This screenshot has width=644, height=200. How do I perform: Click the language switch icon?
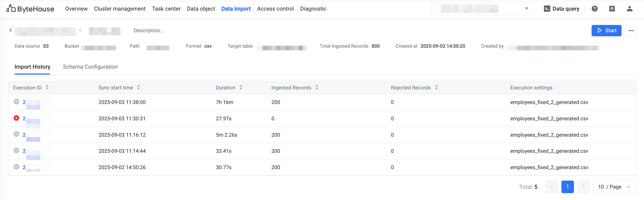point(612,9)
